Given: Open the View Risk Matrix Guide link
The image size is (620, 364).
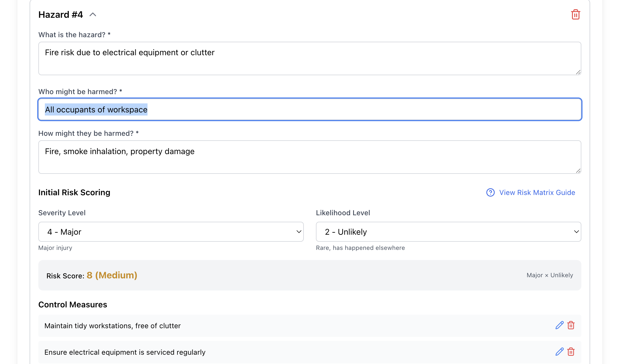Looking at the screenshot, I should pos(537,192).
